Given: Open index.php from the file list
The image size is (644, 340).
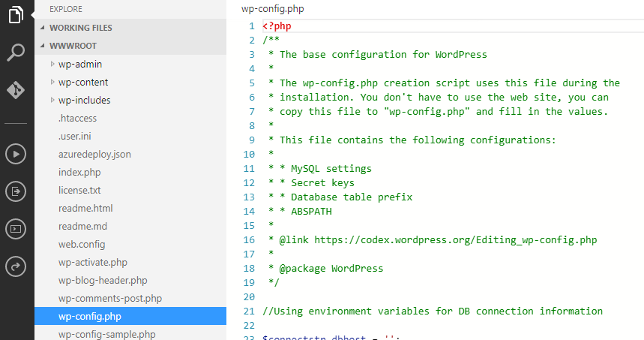Looking at the screenshot, I should (79, 172).
